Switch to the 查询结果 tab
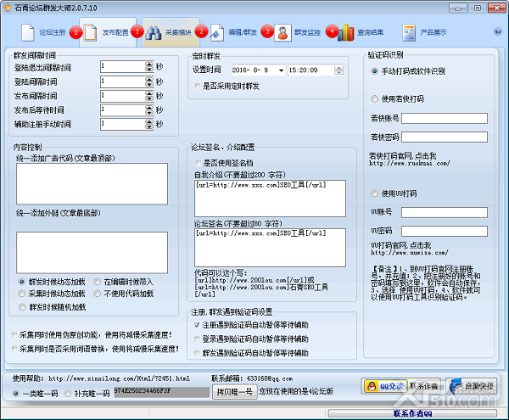Screen dimensions: 509x420 coord(371,32)
